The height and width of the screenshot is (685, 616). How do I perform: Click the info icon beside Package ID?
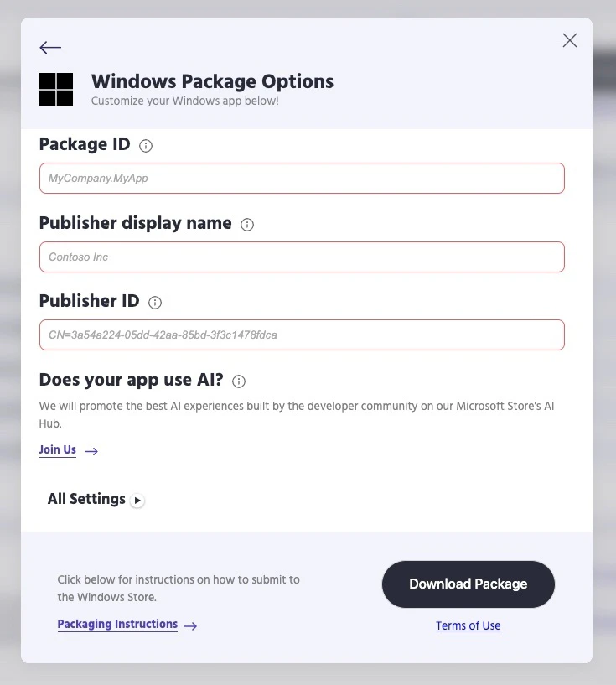(x=146, y=146)
